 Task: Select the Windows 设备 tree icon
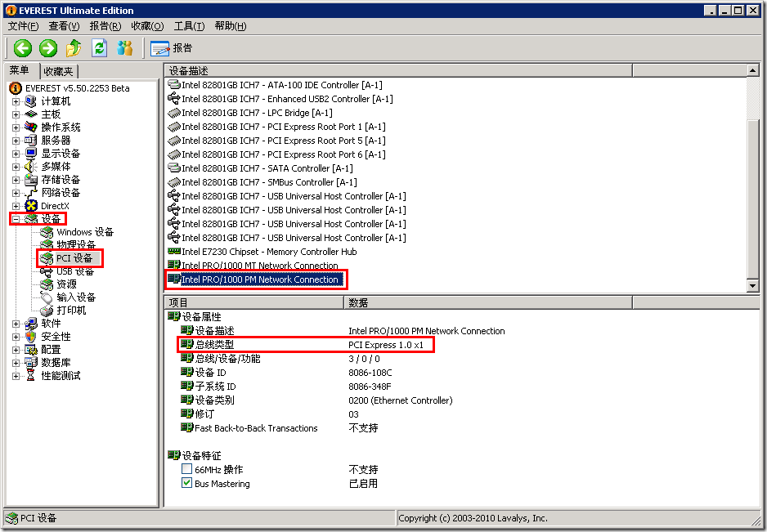tap(47, 232)
